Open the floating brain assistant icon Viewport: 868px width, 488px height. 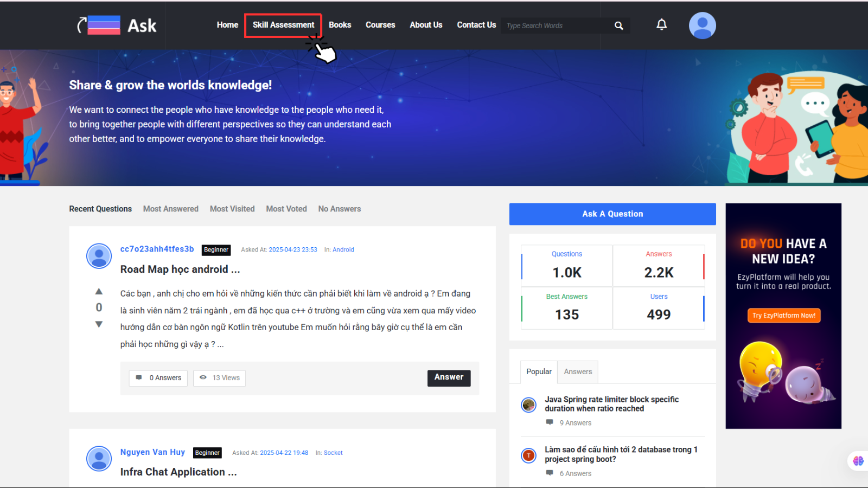[x=858, y=461]
